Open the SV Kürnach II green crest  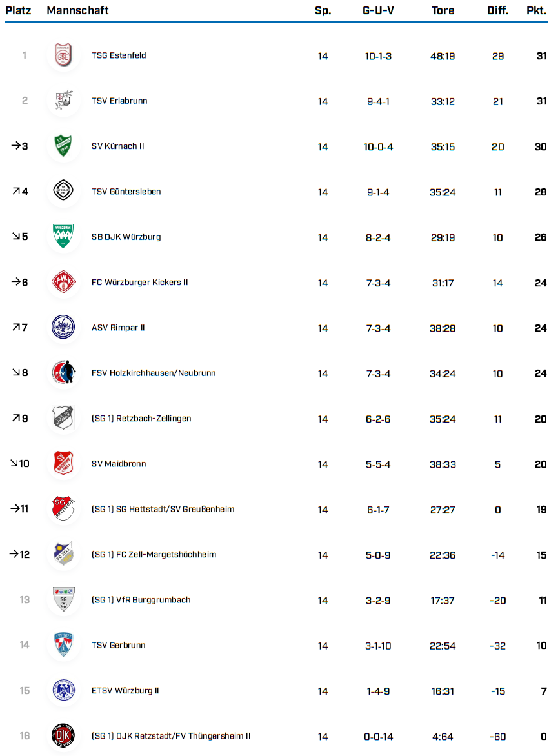tap(64, 146)
